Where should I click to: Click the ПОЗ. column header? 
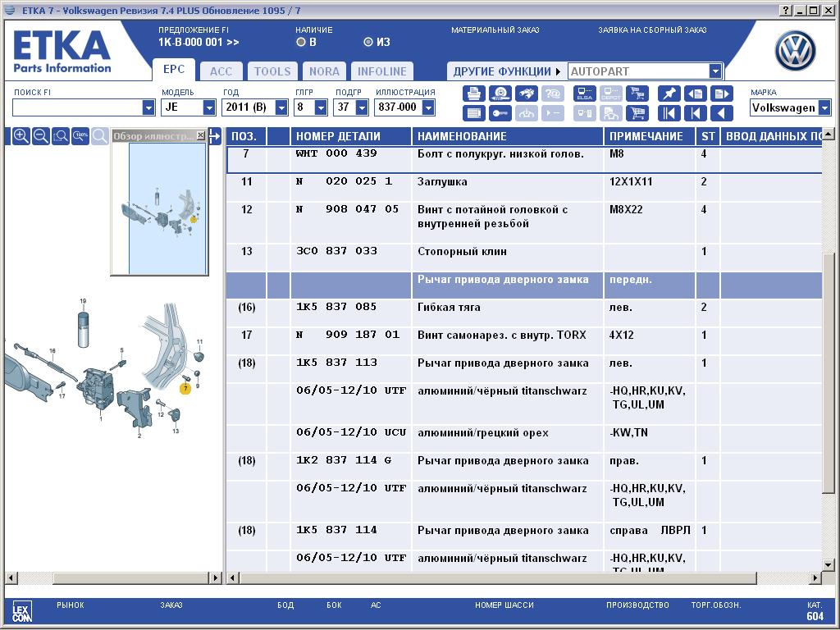[246, 137]
